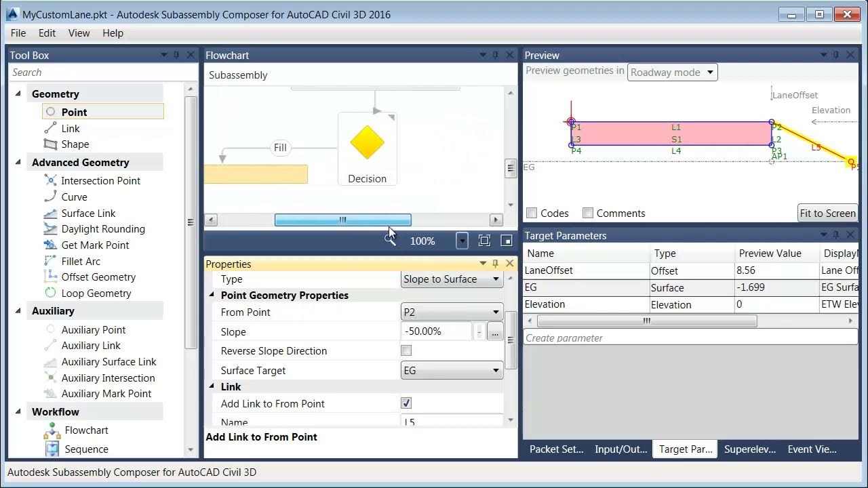Collapse the Advanced Geometry group

[x=18, y=162]
